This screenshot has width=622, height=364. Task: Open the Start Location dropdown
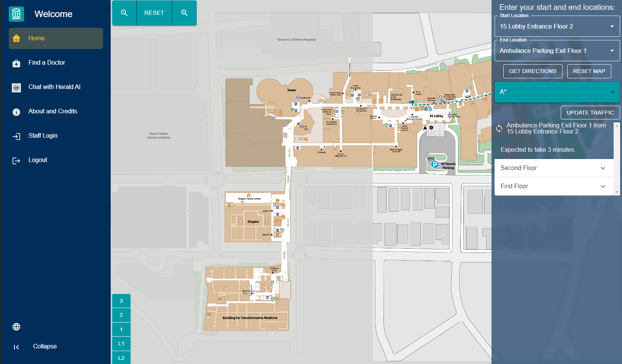[x=557, y=27]
